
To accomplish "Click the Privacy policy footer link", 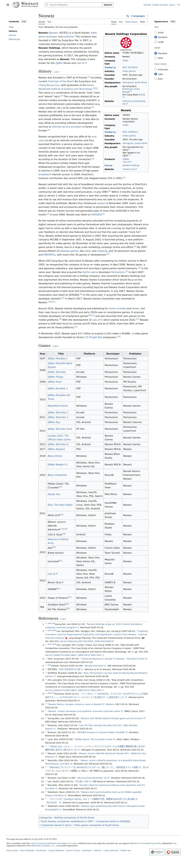I will click(13, 851).
